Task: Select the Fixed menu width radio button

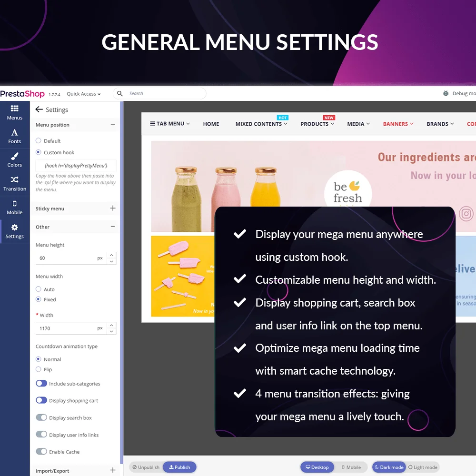Action: pyautogui.click(x=40, y=299)
